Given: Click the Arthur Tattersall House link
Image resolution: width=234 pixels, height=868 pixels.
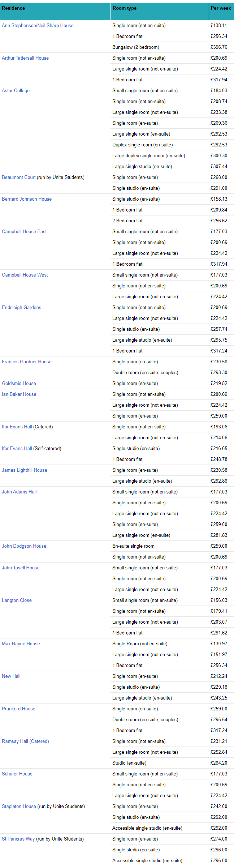Looking at the screenshot, I should point(25,58).
